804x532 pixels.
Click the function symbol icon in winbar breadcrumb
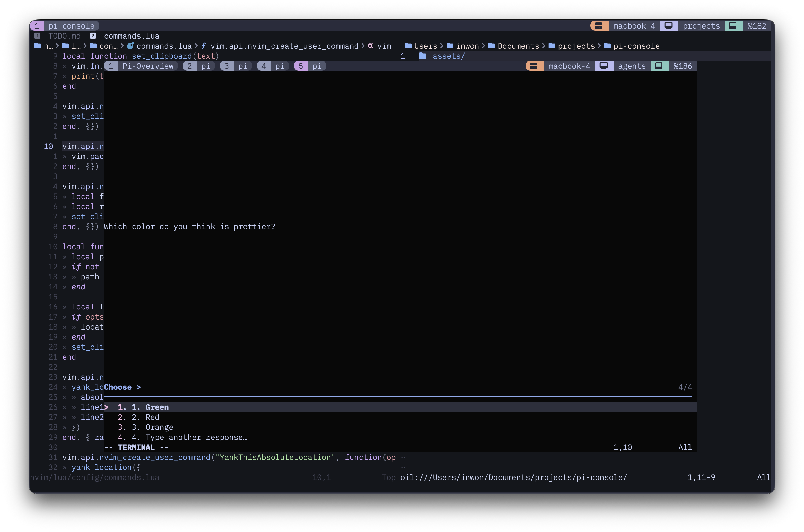pos(204,46)
